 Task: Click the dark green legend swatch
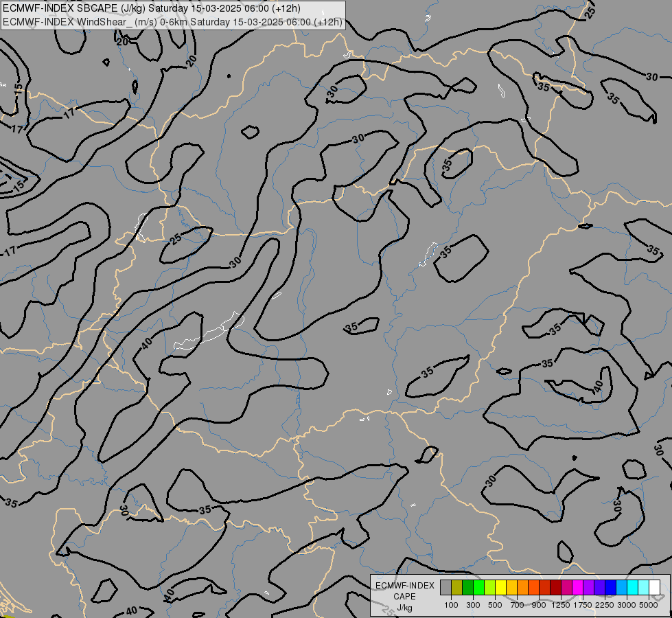tap(468, 587)
